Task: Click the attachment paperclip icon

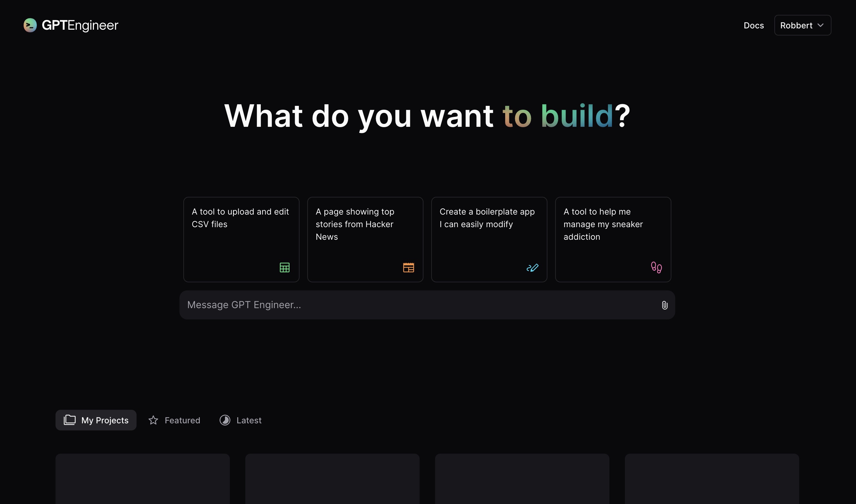Action: pos(665,305)
